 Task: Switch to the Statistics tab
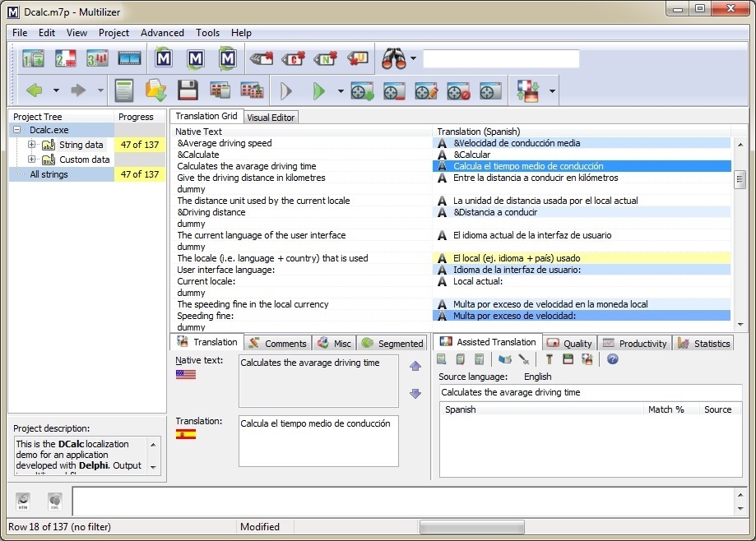(703, 344)
